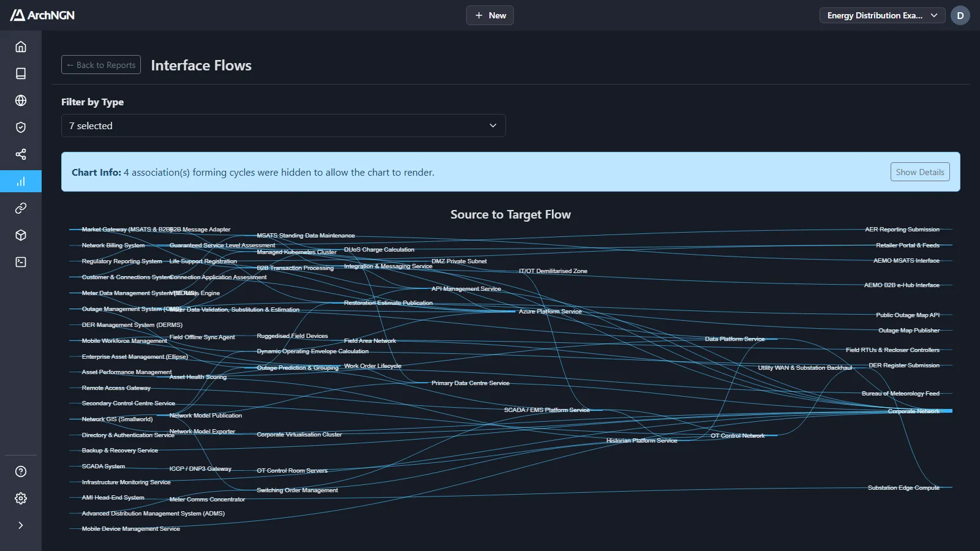Select the API Management Service node

click(466, 289)
